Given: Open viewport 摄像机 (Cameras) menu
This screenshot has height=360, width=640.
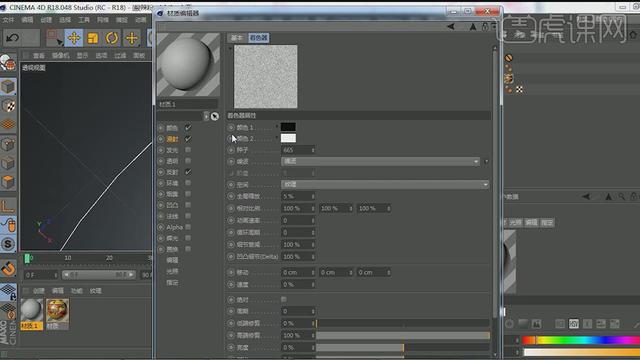Looking at the screenshot, I should 60,56.
